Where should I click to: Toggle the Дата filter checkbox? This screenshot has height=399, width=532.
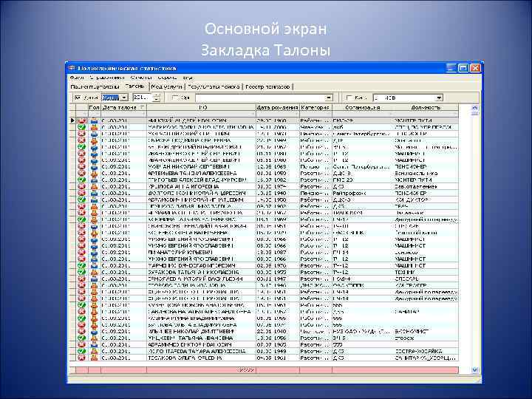tap(78, 98)
